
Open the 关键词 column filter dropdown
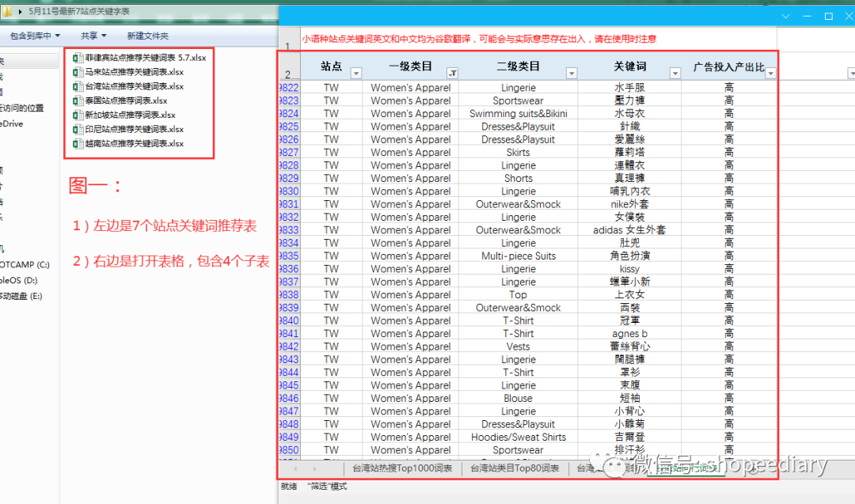coord(675,73)
